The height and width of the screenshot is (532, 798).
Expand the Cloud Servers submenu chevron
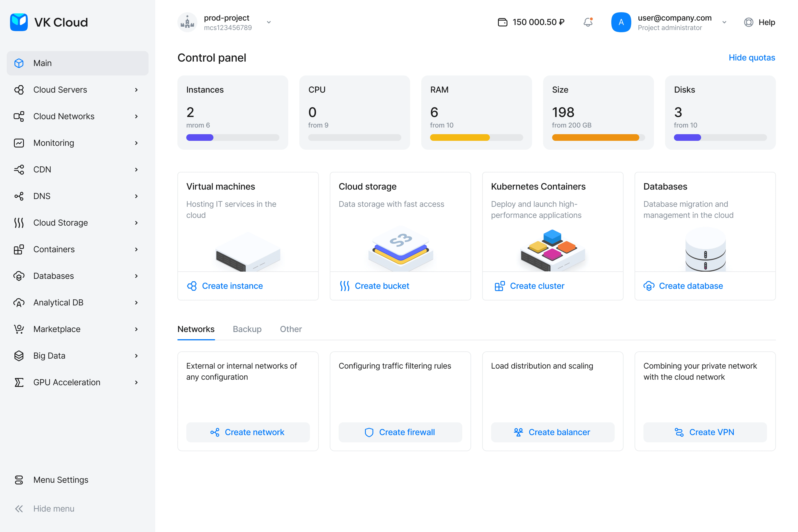(x=136, y=90)
